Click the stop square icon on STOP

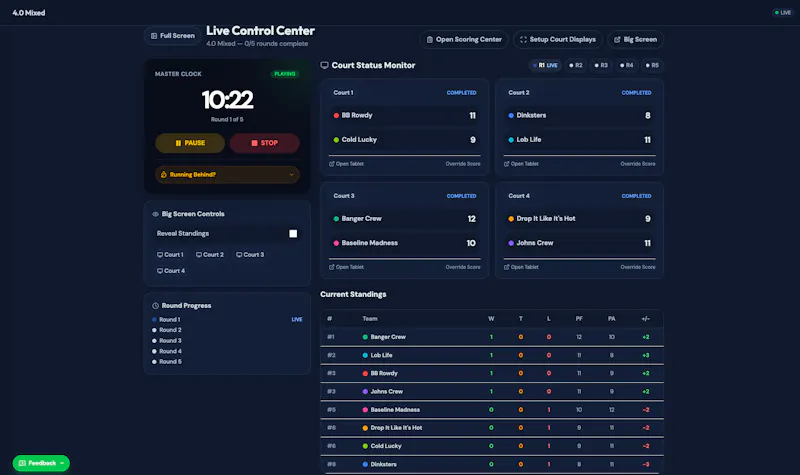(x=254, y=143)
